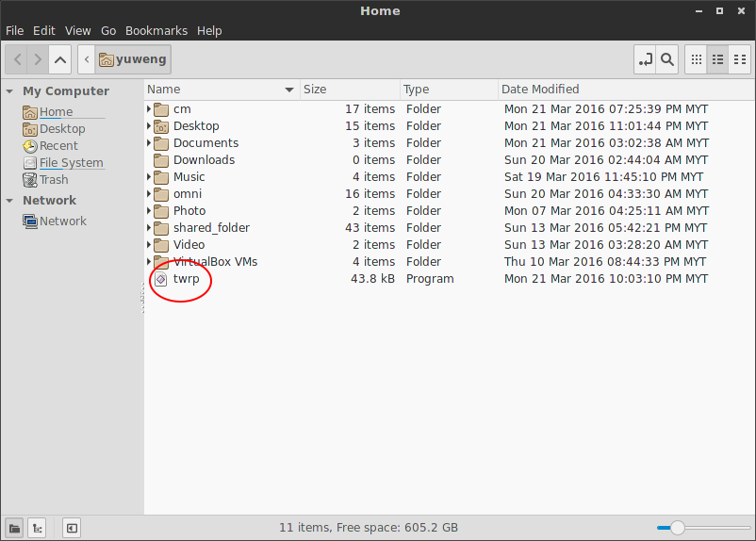Click the path bar left scroll arrow
This screenshot has height=541, width=756.
click(87, 59)
